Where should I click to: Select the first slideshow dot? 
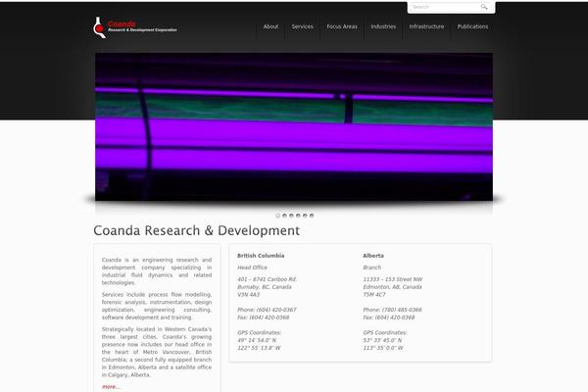pyautogui.click(x=278, y=216)
